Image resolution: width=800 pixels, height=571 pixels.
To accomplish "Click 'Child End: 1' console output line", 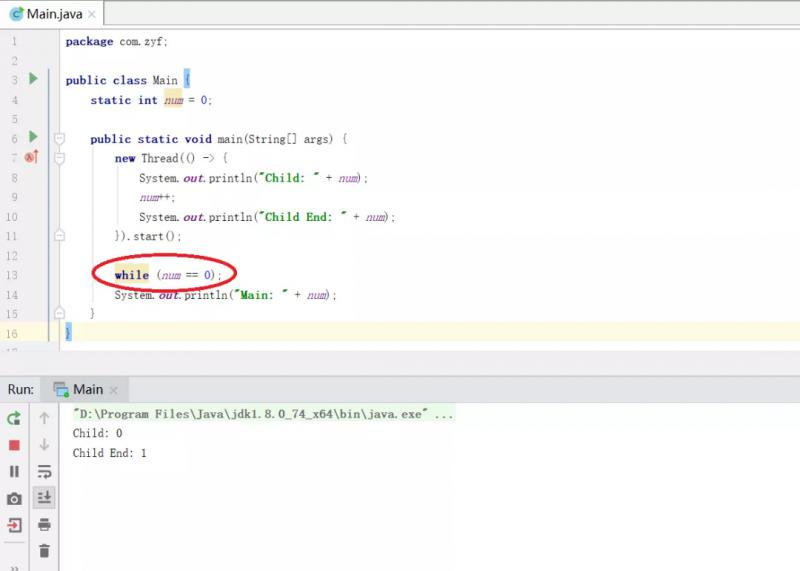I will coord(110,453).
